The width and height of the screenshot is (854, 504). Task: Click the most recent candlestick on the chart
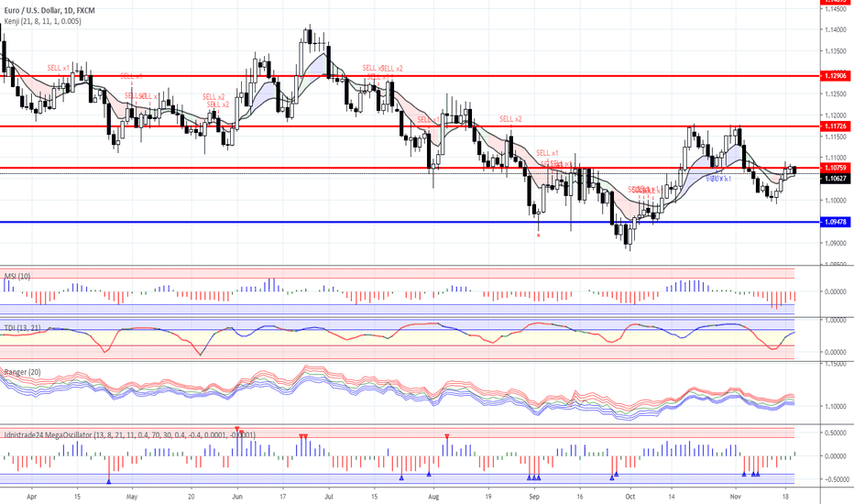tap(794, 170)
